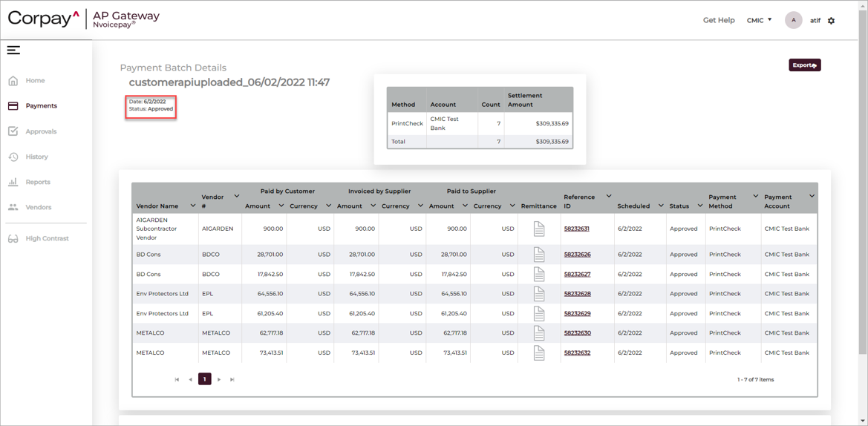Toggle High Contrast mode in sidebar
This screenshot has width=868, height=426.
point(46,239)
